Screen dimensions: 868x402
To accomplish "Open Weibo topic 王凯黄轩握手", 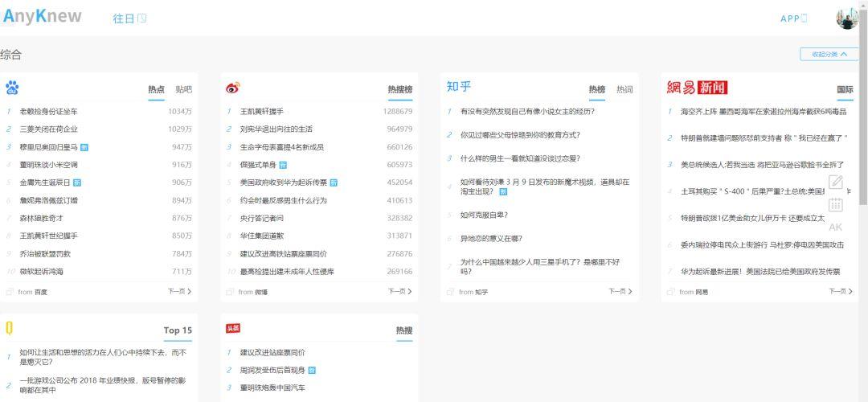I will pyautogui.click(x=262, y=112).
